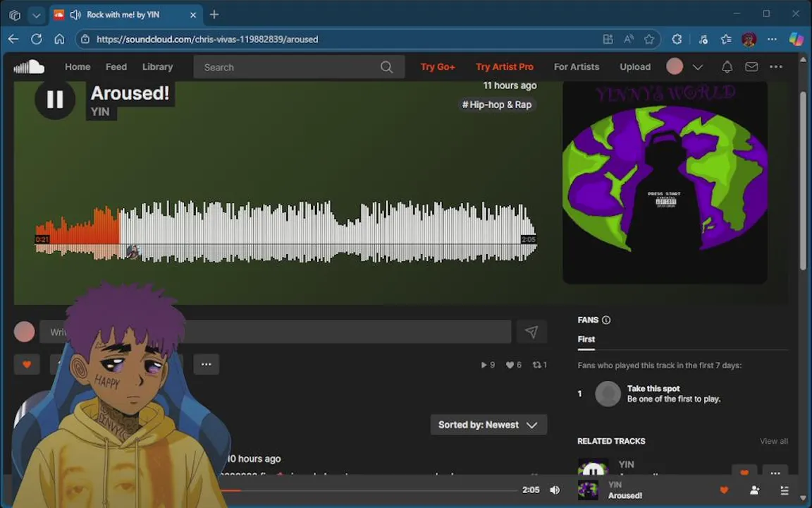Select the First tab under Fans
Image resolution: width=812 pixels, height=508 pixels.
pyautogui.click(x=586, y=339)
